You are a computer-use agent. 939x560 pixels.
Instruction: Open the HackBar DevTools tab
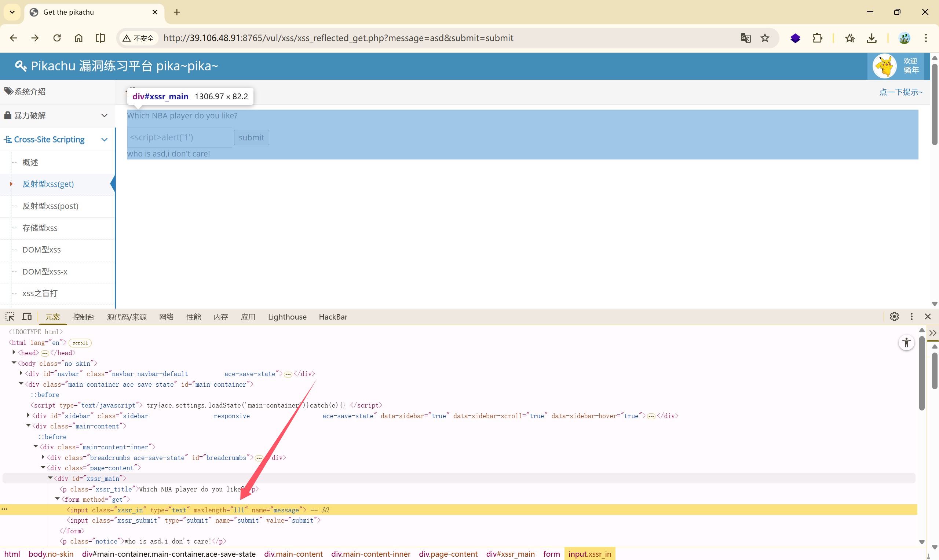pyautogui.click(x=333, y=317)
